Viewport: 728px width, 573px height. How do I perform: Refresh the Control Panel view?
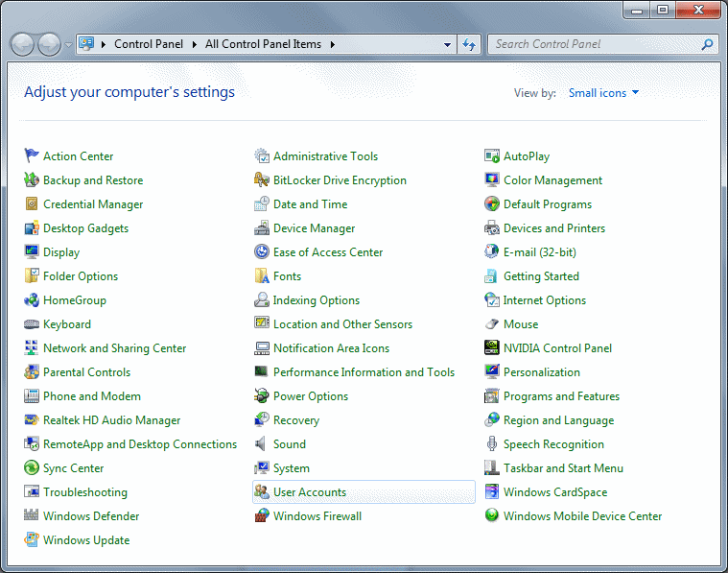tap(469, 44)
